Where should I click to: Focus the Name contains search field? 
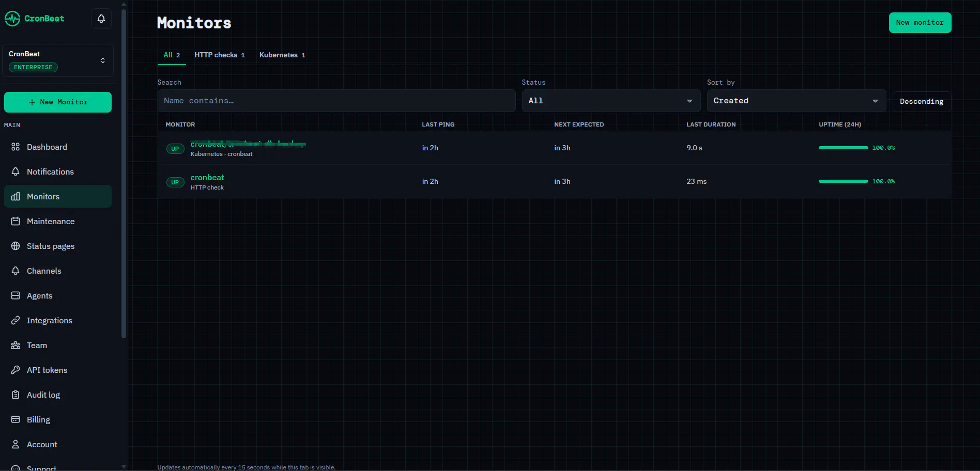(336, 101)
